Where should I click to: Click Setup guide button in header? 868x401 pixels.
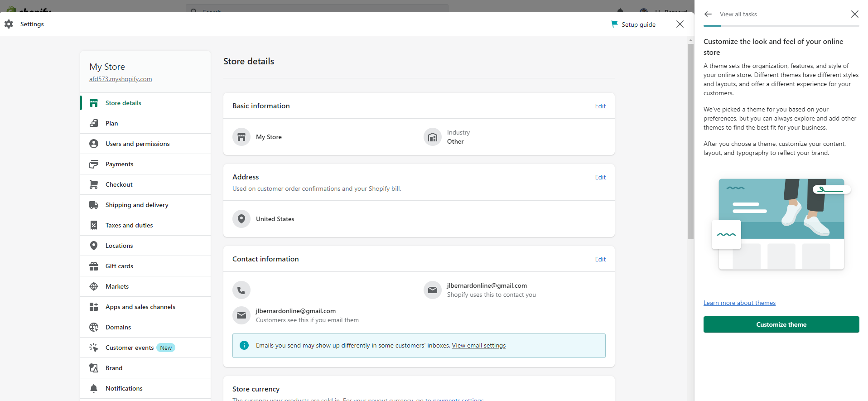click(633, 24)
